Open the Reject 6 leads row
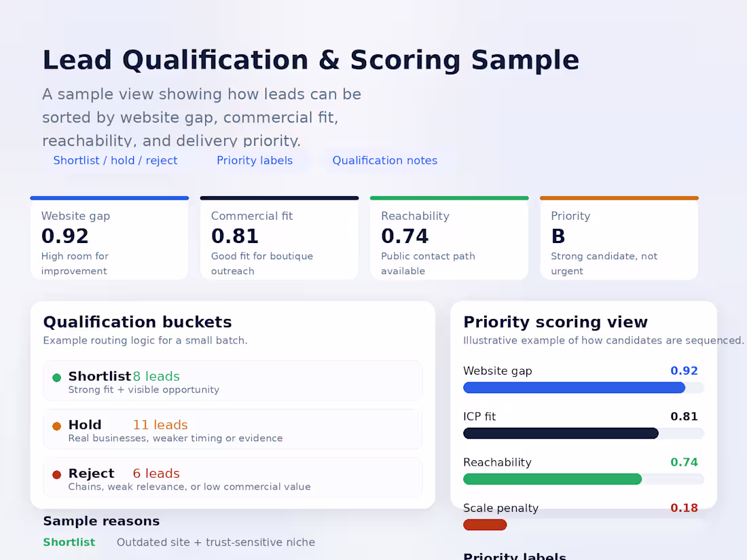The image size is (747, 560). click(x=232, y=479)
